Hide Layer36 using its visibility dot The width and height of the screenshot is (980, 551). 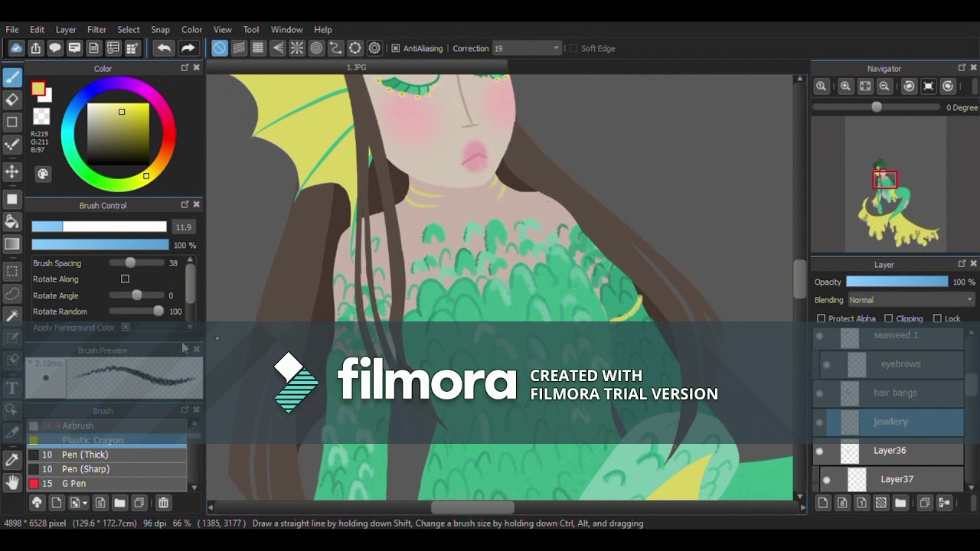pos(819,452)
